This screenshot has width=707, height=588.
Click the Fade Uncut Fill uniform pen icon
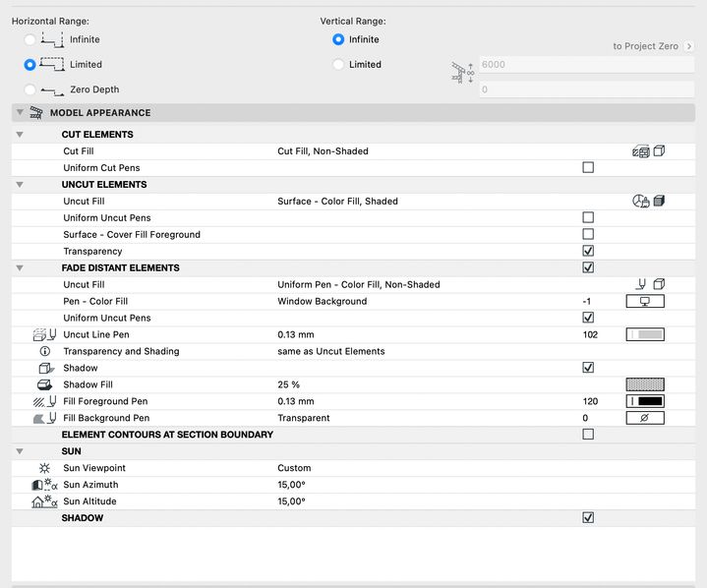click(x=641, y=284)
